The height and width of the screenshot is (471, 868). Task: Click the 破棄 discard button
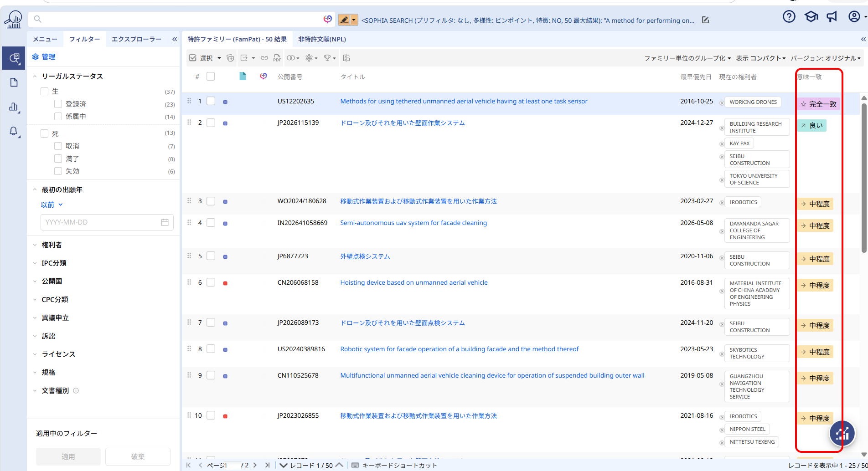138,456
